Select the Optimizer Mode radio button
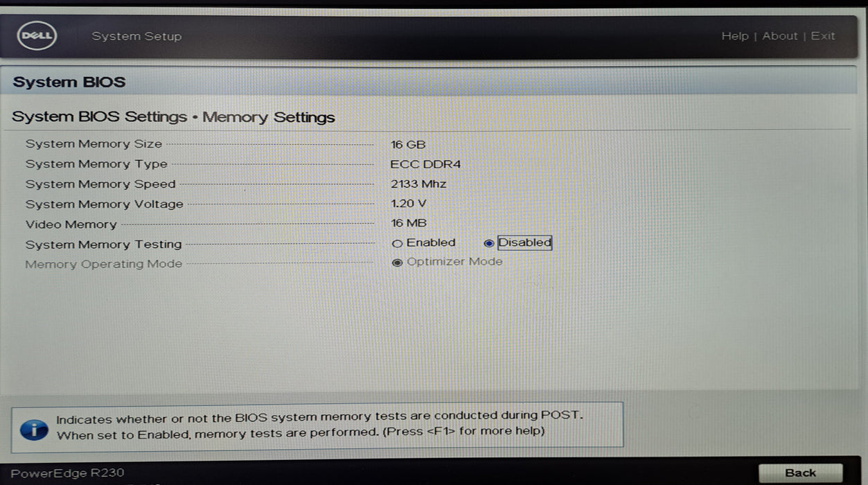868x485 pixels. point(397,263)
